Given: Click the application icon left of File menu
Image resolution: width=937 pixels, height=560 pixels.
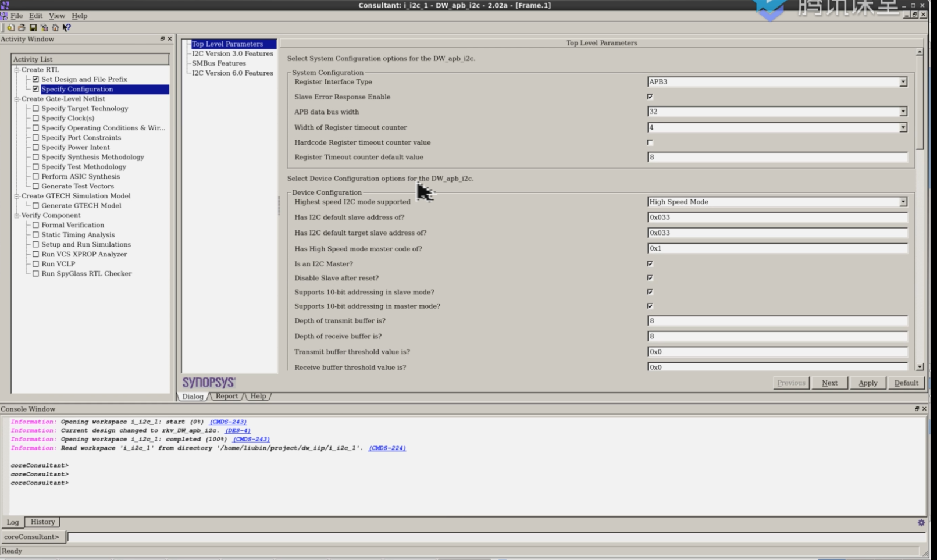Looking at the screenshot, I should click(4, 16).
